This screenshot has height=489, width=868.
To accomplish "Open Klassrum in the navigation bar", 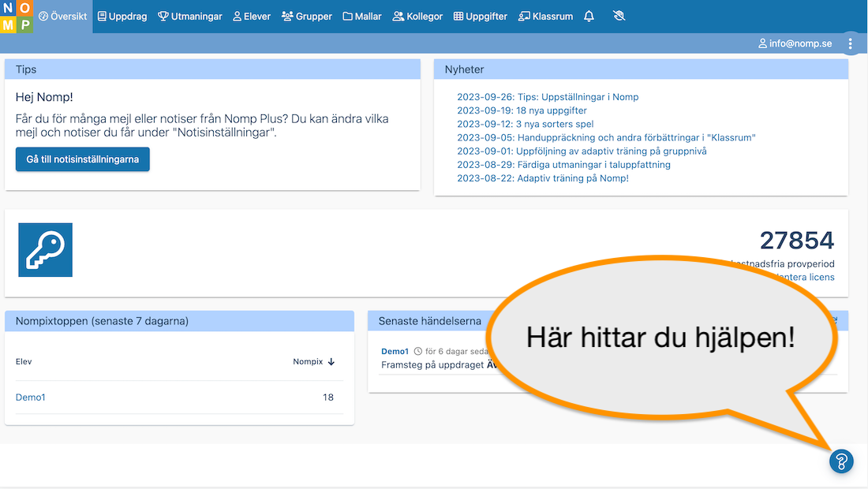I will pos(546,17).
